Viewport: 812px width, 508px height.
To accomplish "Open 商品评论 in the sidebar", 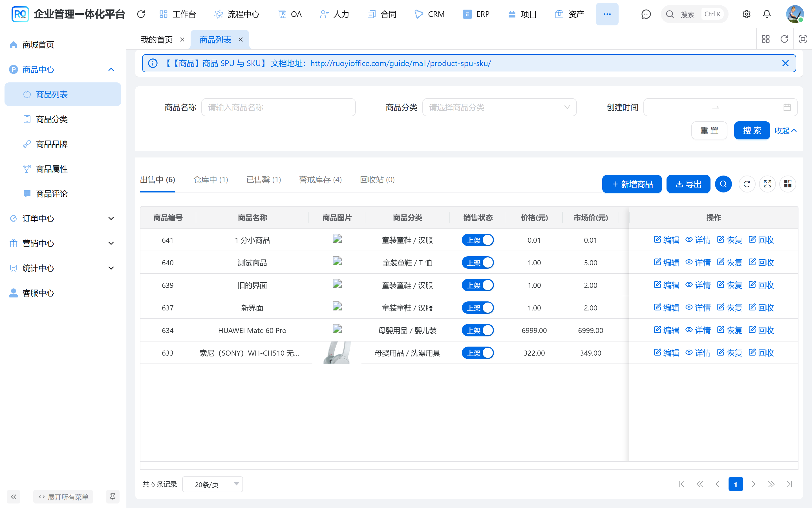I will [x=62, y=194].
